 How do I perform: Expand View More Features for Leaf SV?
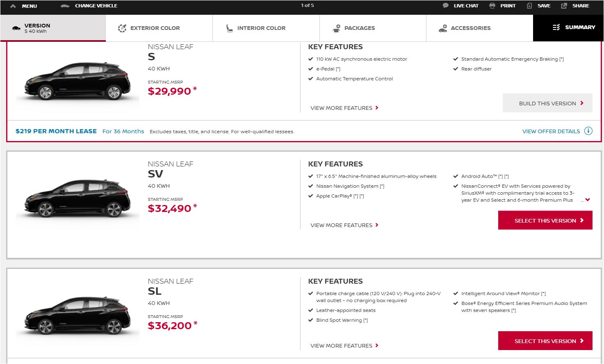pyautogui.click(x=344, y=225)
